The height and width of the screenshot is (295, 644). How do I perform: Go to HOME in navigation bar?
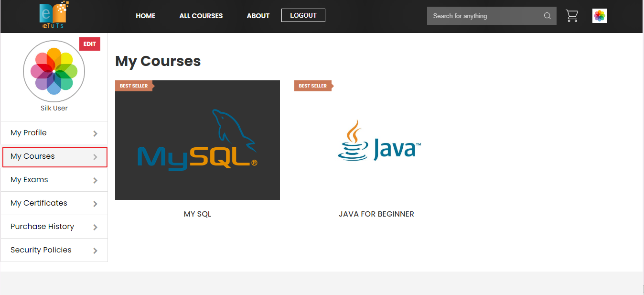click(x=146, y=16)
